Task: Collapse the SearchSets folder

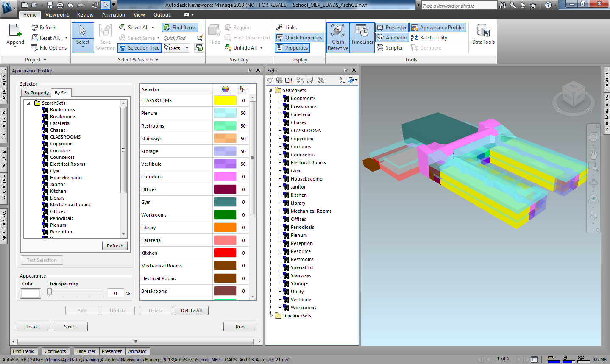Action: click(271, 90)
